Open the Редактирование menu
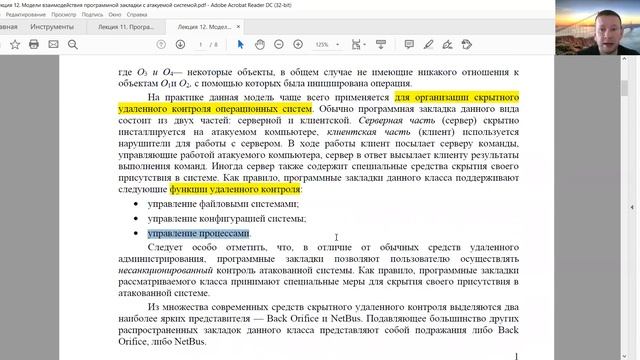The image size is (640, 360). point(26,15)
